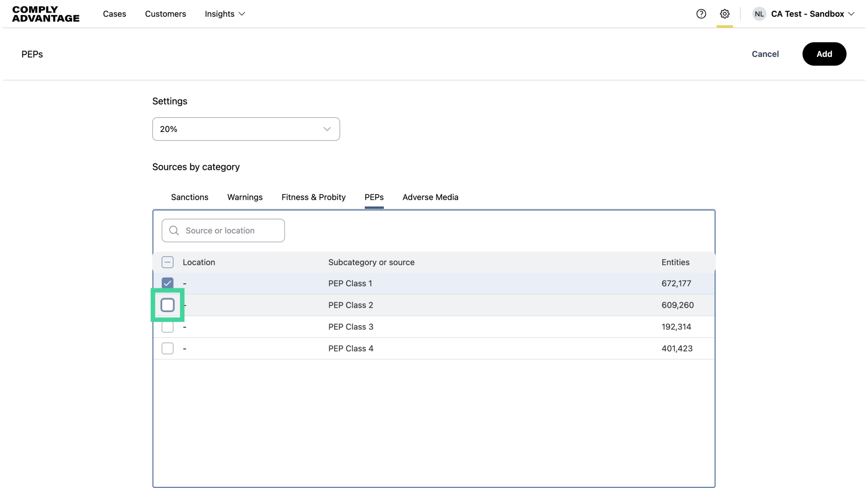Open the help icon in top navigation

point(701,14)
